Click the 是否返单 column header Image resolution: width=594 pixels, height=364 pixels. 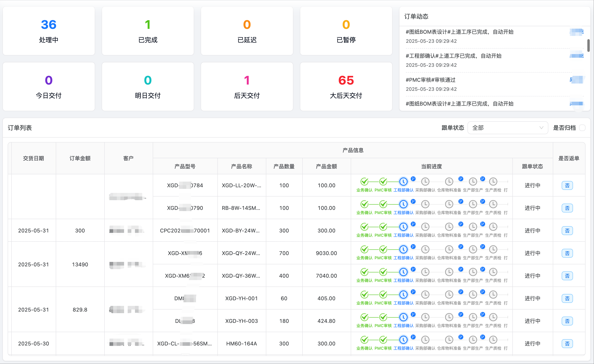tap(569, 158)
